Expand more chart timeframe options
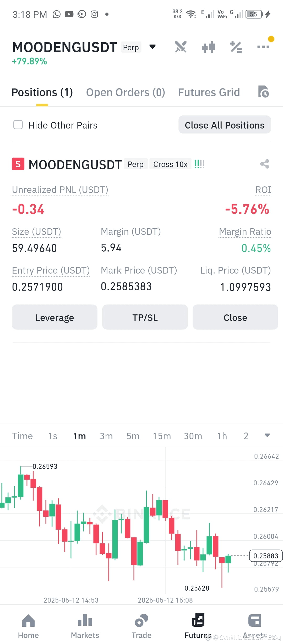This screenshot has width=283, height=644. coord(267,435)
